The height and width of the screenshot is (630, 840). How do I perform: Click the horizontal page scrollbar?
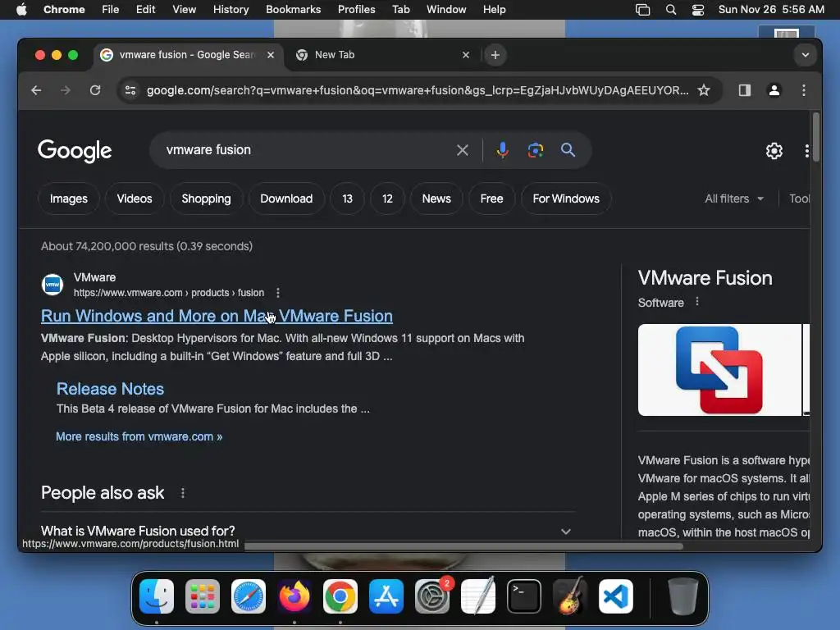[464, 546]
